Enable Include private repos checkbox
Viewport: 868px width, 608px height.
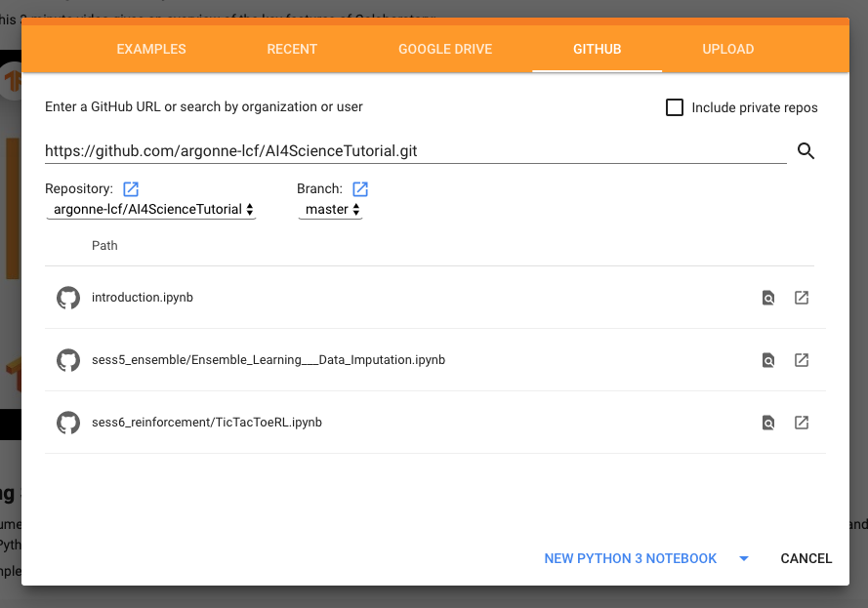click(675, 107)
